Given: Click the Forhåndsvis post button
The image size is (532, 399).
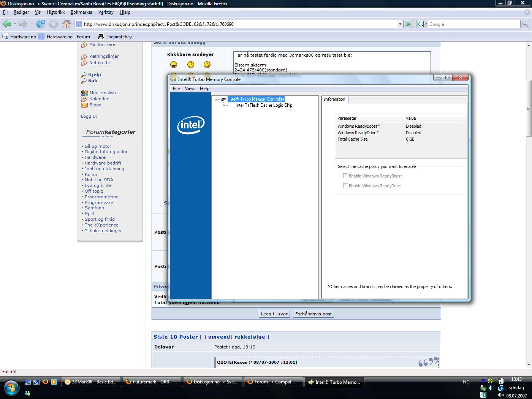Looking at the screenshot, I should [x=313, y=314].
